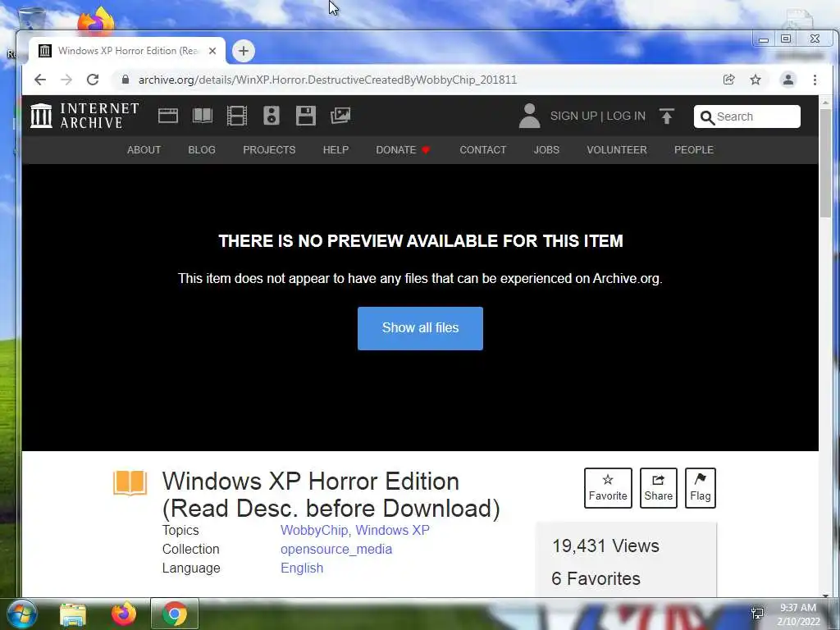840x630 pixels.
Task: Click SIGN UP link
Action: pos(573,116)
